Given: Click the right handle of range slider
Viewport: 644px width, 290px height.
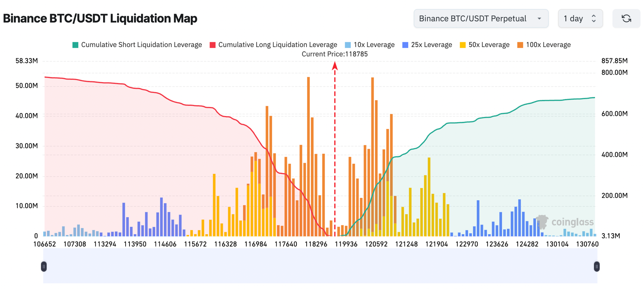Looking at the screenshot, I should click(x=597, y=266).
